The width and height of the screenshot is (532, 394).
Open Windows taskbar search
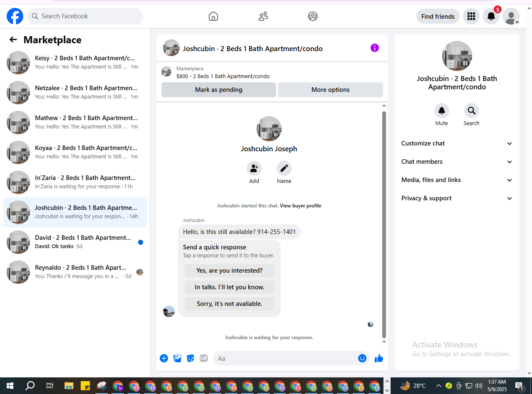(x=30, y=386)
